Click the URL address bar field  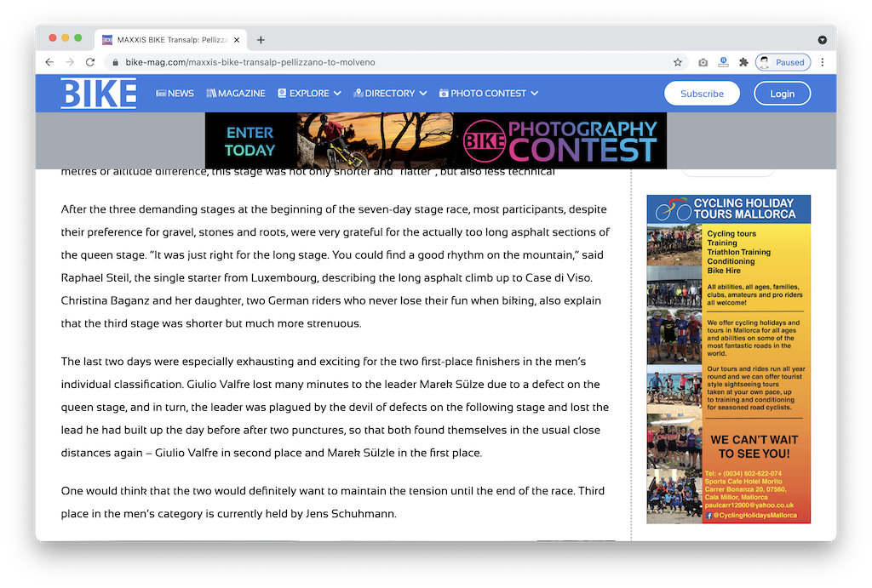383,62
